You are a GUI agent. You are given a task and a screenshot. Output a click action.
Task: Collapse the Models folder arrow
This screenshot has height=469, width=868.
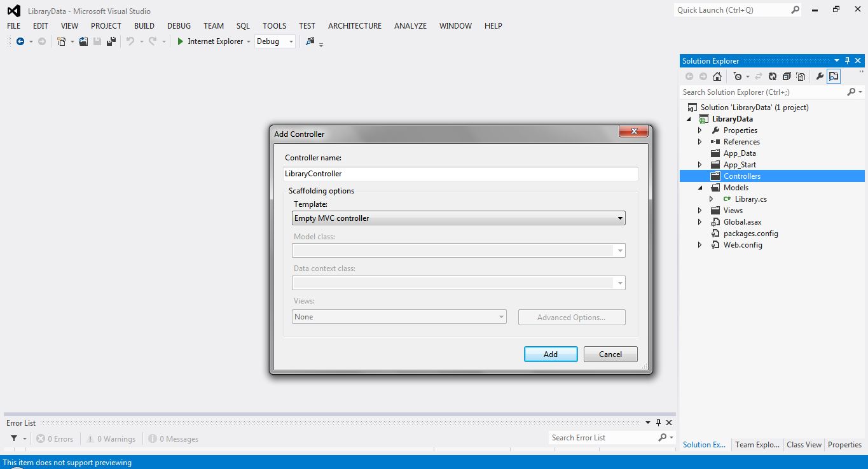coord(700,188)
